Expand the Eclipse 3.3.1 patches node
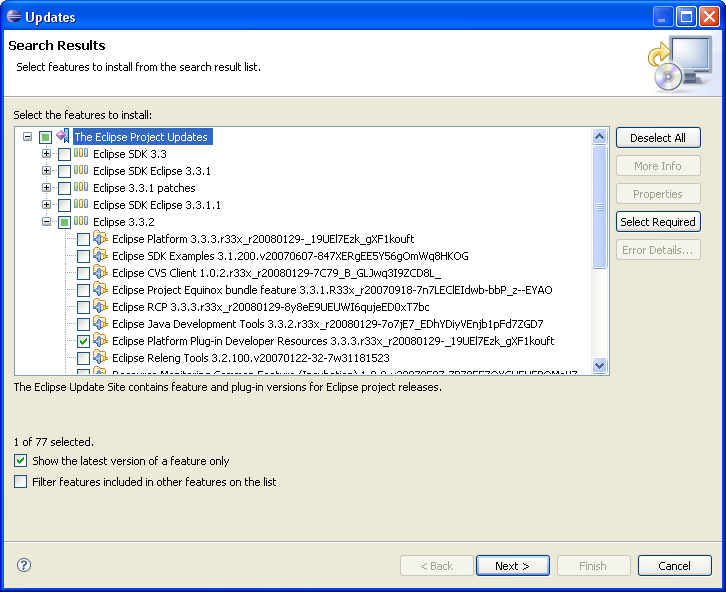Viewport: 726px width, 592px height. click(46, 187)
